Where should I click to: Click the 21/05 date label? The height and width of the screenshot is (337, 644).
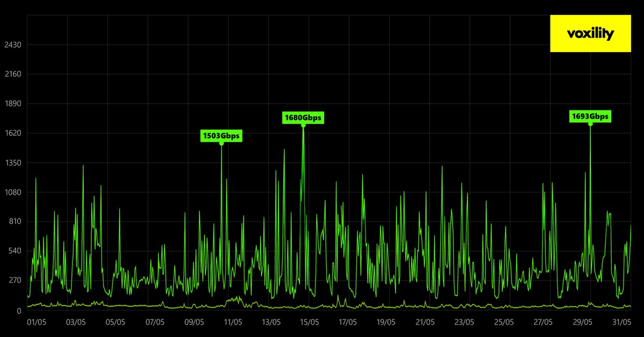pyautogui.click(x=425, y=323)
